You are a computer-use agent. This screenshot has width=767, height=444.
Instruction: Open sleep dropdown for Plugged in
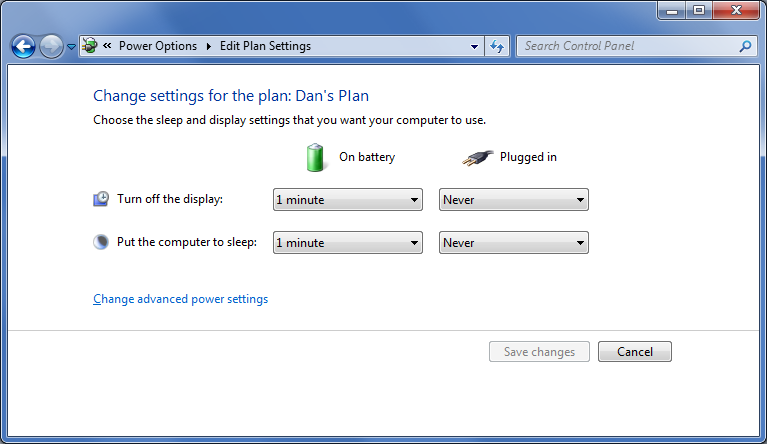pos(513,243)
